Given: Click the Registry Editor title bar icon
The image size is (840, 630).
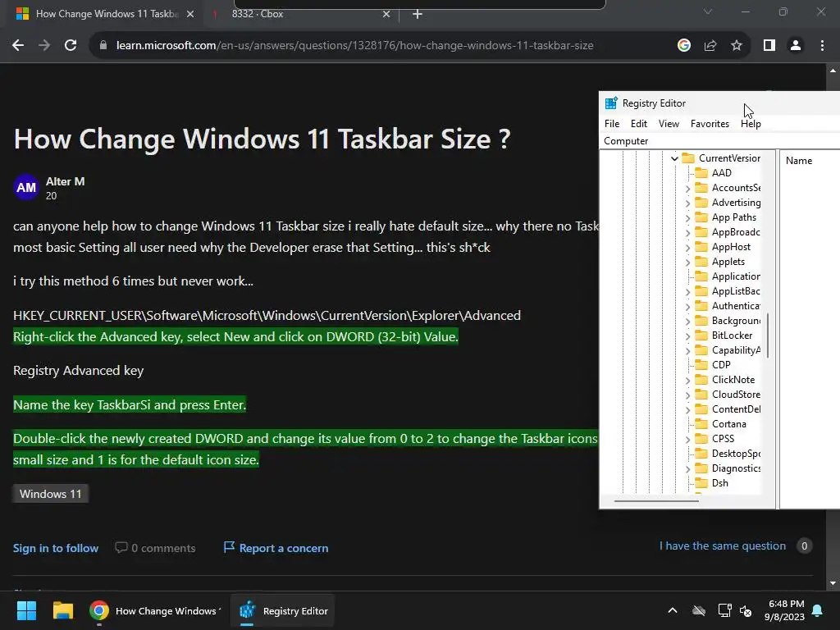Looking at the screenshot, I should coord(610,103).
